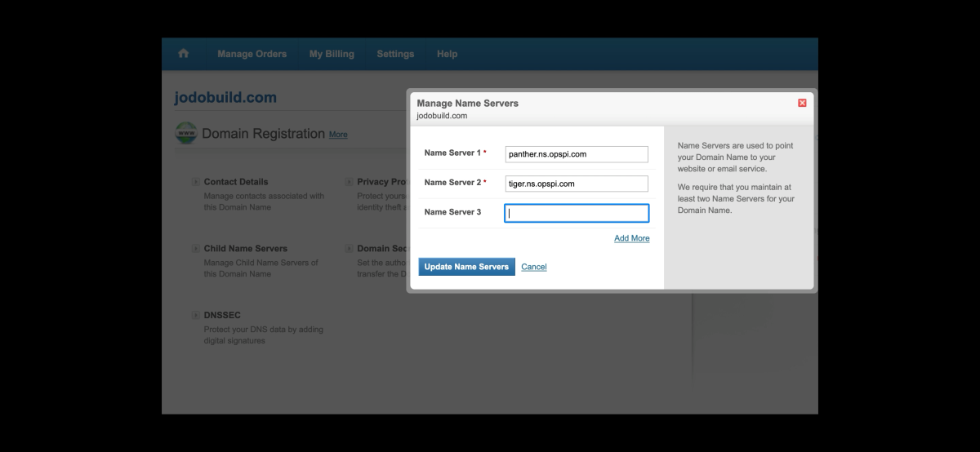Focus the Name Server 1 field
The height and width of the screenshot is (452, 980).
click(577, 154)
